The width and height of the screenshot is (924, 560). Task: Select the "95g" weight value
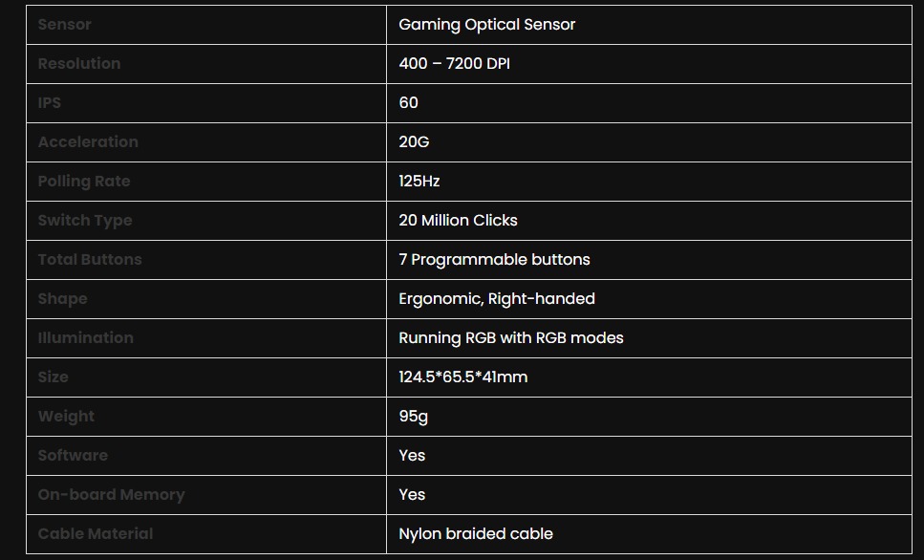pos(413,417)
